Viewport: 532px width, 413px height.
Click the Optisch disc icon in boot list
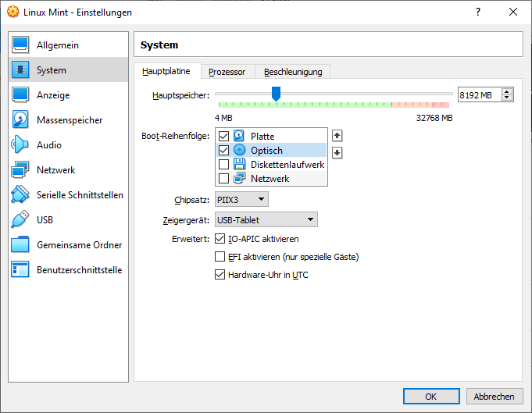click(239, 150)
